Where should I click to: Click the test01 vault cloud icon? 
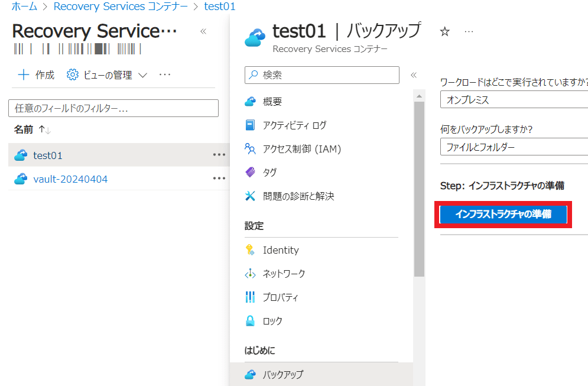(x=21, y=155)
